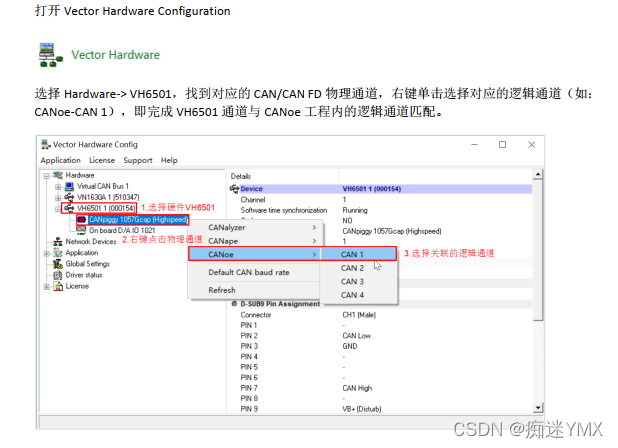Click the PIN 3 GND value
Viewport: 618px width, 448px height.
(x=350, y=346)
